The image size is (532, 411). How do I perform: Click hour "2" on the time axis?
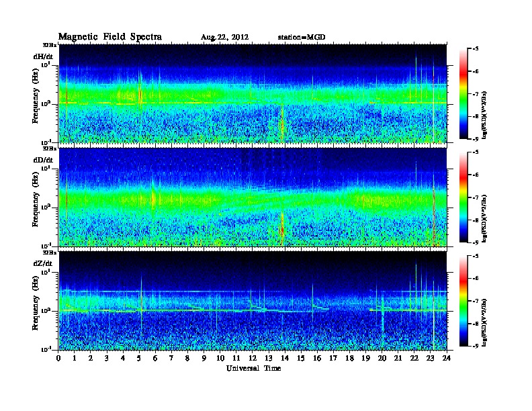[91, 358]
